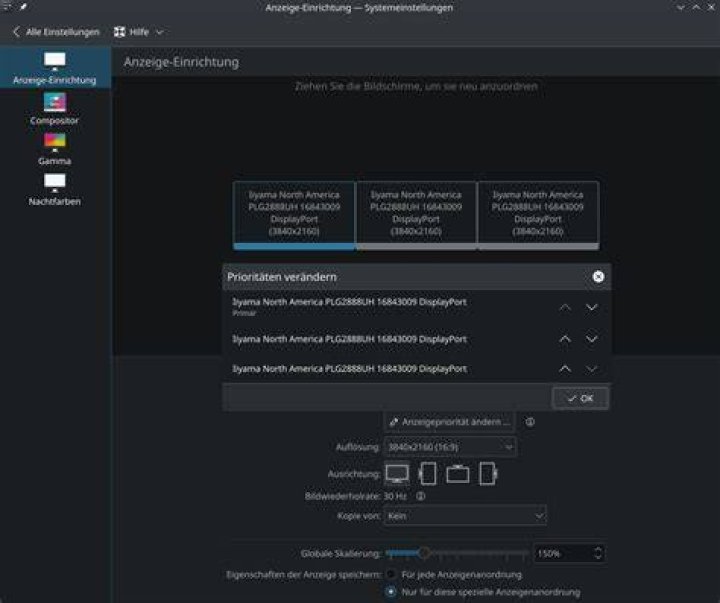Image resolution: width=720 pixels, height=603 pixels.
Task: Adjust the Globale Skalierung slider handle
Action: [424, 553]
